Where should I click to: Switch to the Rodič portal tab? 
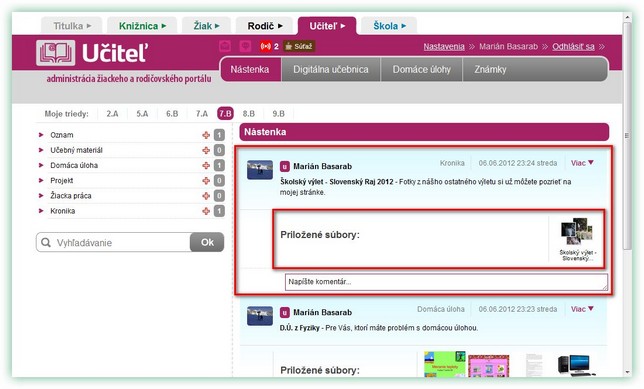(264, 26)
